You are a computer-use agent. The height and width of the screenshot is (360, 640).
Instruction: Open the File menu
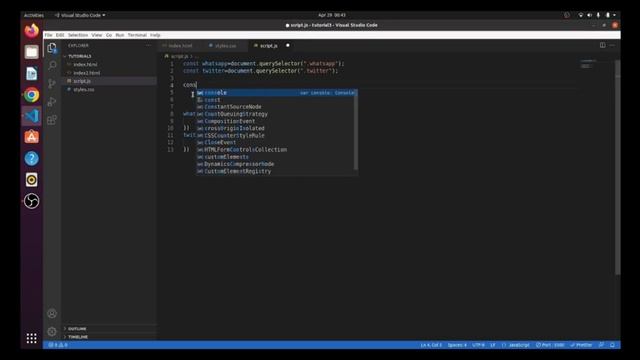tap(48, 35)
